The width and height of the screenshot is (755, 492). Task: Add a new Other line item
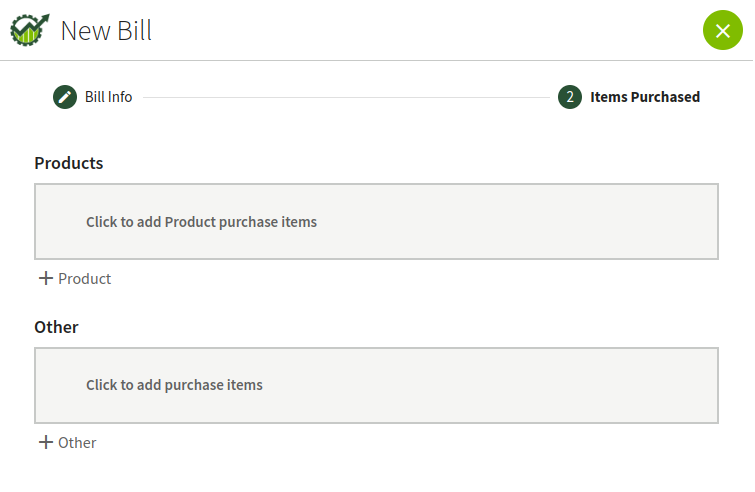pos(67,443)
